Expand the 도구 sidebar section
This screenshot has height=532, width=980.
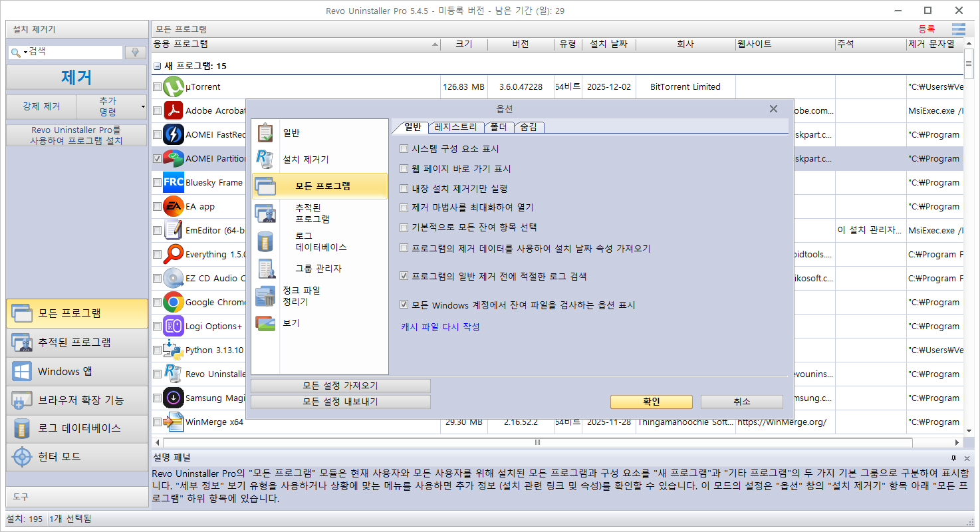tap(77, 497)
